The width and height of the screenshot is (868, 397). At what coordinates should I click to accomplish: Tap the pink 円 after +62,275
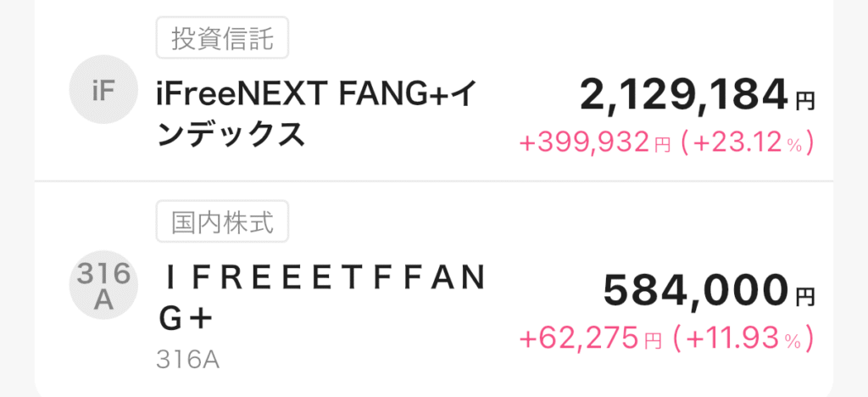pos(651,342)
